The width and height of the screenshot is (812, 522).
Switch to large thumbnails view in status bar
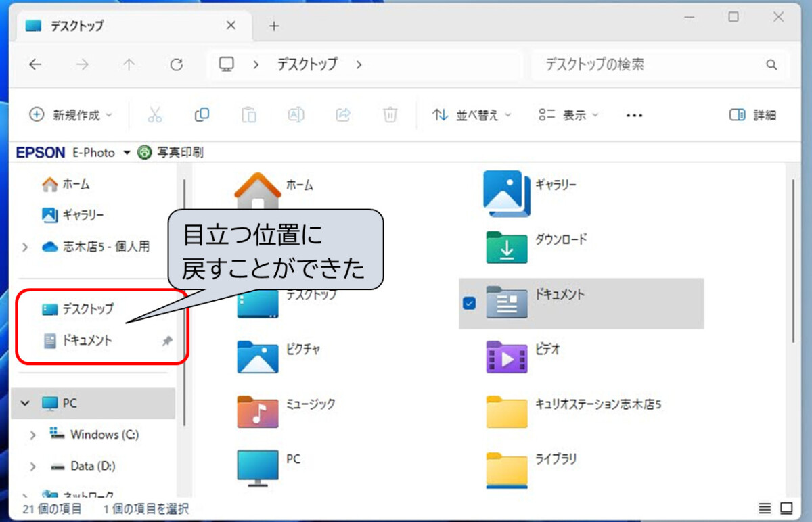[x=786, y=508]
